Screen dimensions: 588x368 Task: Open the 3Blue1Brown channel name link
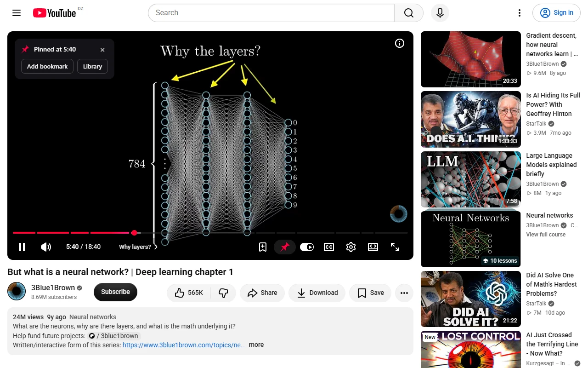[53, 287]
